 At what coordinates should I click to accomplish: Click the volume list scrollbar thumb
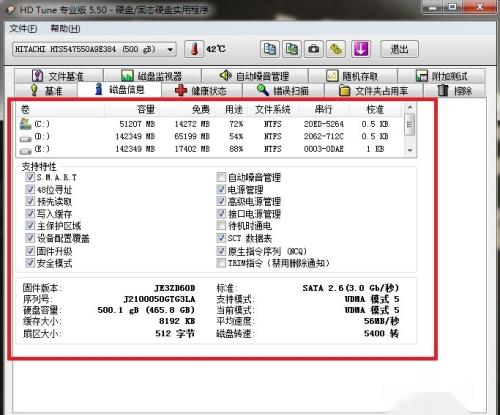pyautogui.click(x=410, y=125)
